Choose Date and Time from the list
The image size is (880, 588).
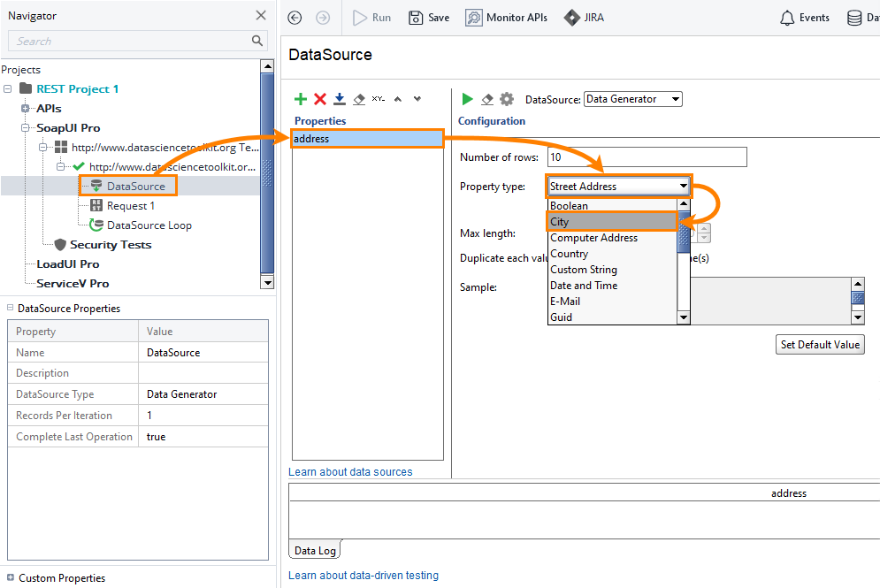(x=613, y=286)
